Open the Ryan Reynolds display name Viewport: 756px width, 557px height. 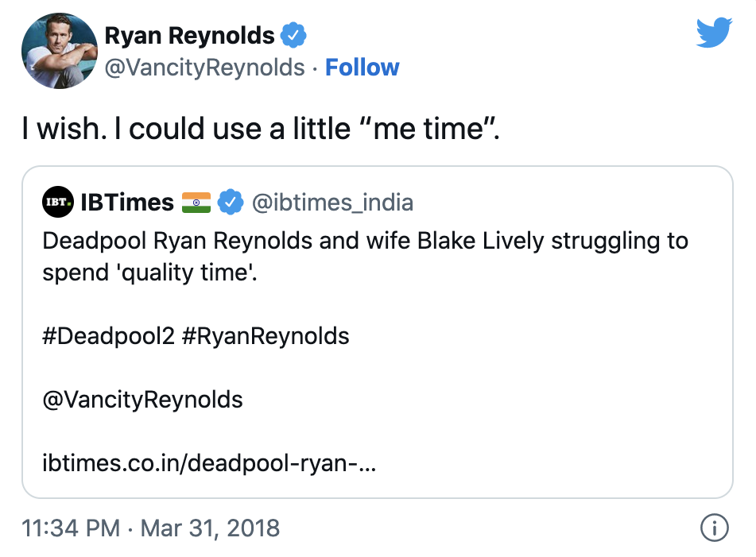point(190,36)
